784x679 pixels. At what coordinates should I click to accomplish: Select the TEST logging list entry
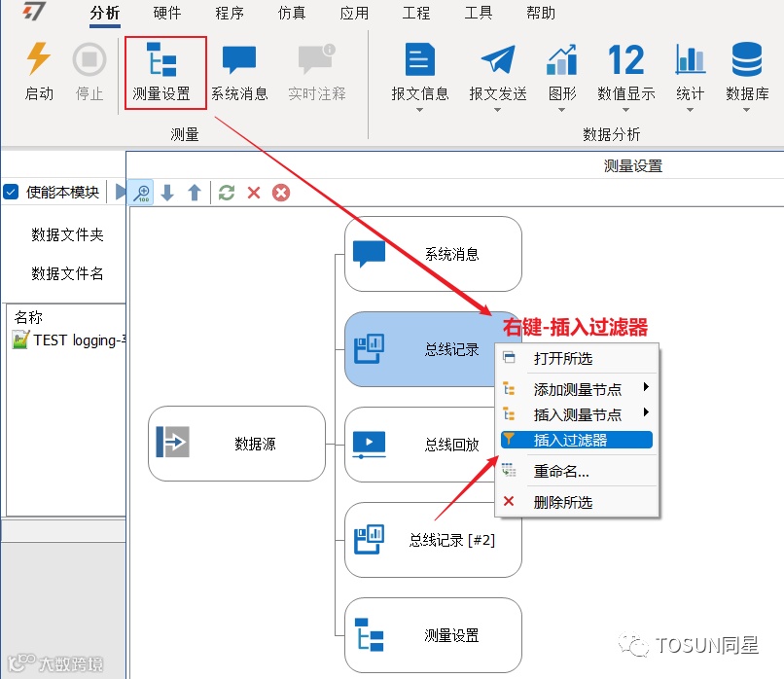click(68, 340)
